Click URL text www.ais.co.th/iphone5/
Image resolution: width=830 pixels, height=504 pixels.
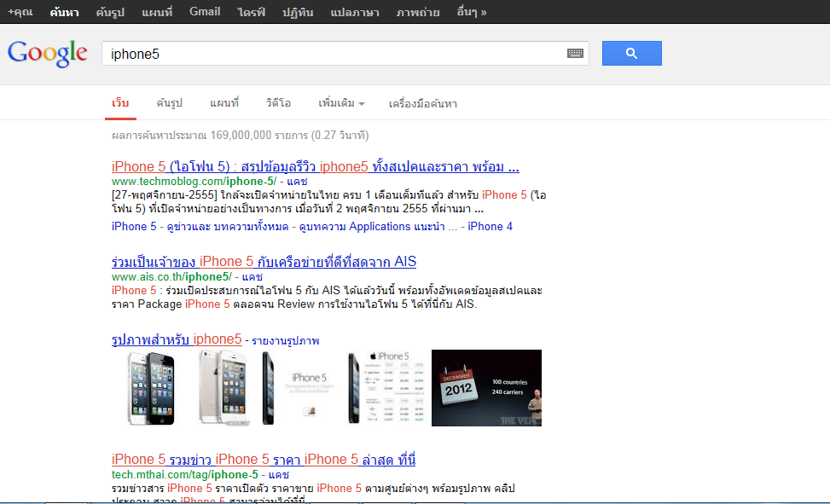(x=171, y=277)
